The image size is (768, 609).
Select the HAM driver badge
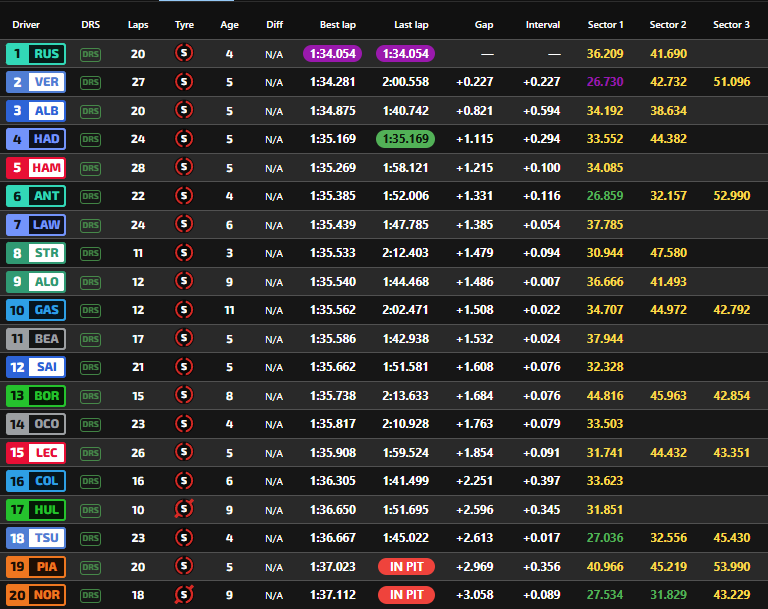pyautogui.click(x=36, y=168)
